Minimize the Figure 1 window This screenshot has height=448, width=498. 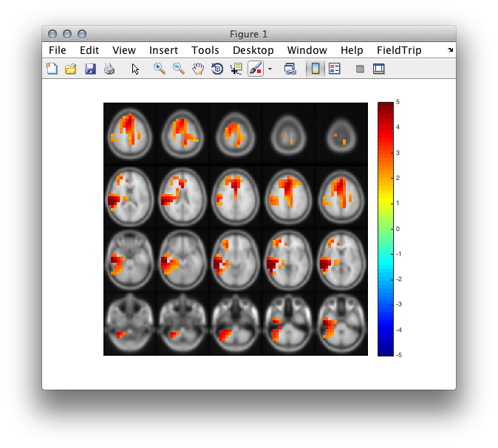pyautogui.click(x=67, y=34)
